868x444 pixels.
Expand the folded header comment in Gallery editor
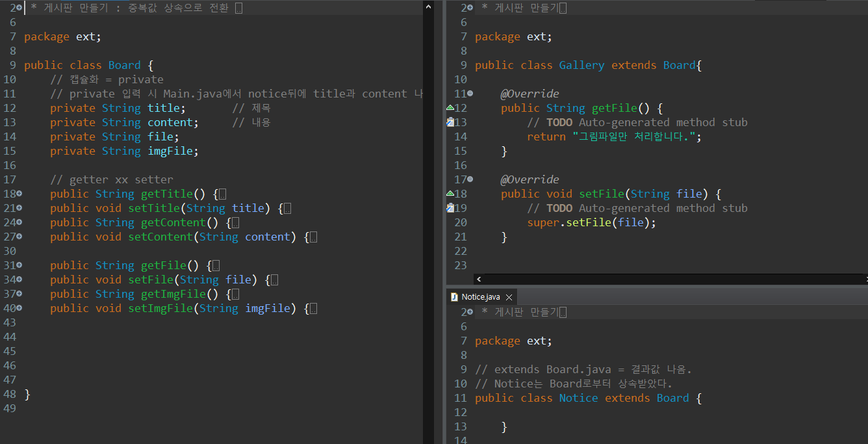[470, 8]
